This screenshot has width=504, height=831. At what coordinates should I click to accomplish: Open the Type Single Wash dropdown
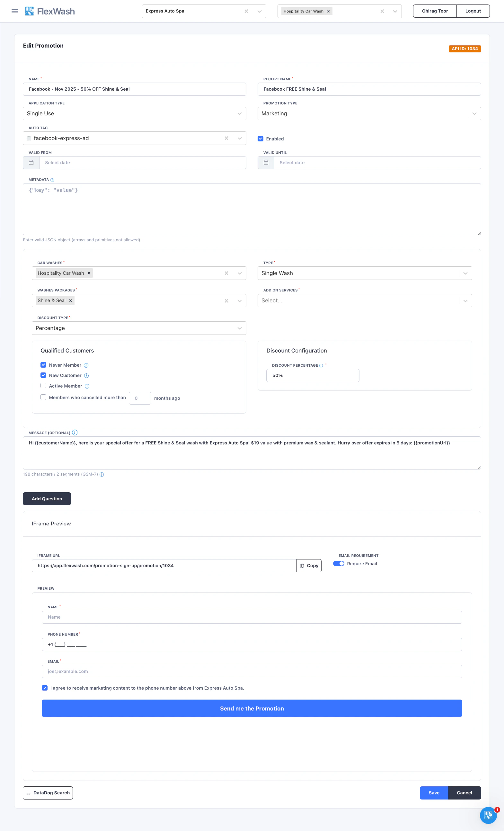tap(365, 273)
